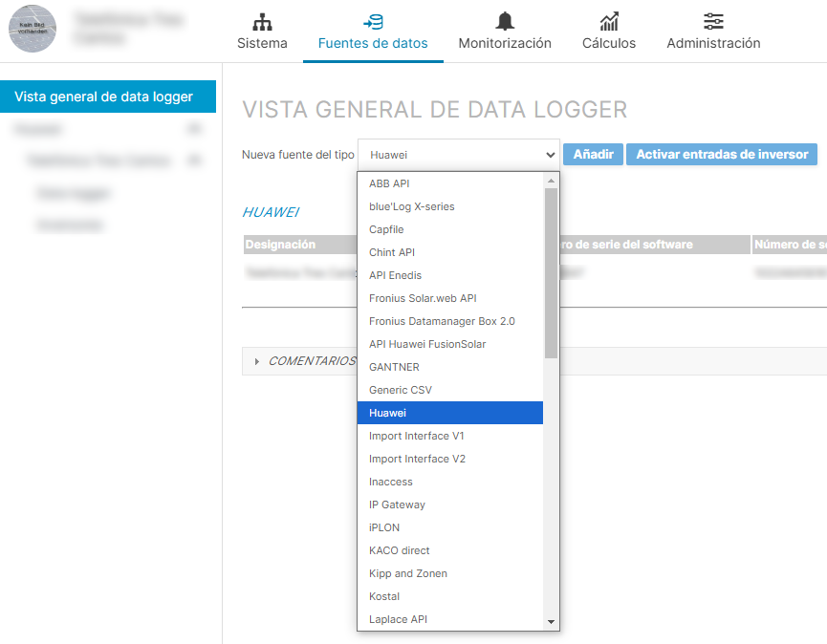Select Inaccess from the list
Viewport: 827px width, 644px height.
[450, 482]
